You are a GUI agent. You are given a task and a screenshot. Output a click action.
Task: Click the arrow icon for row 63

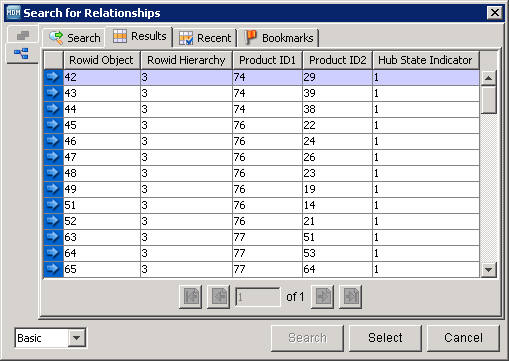[x=53, y=237]
